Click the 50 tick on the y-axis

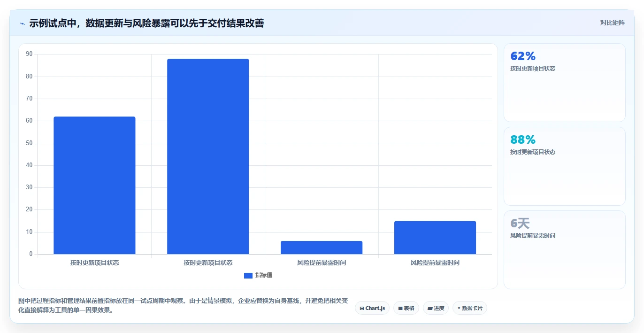tap(29, 143)
